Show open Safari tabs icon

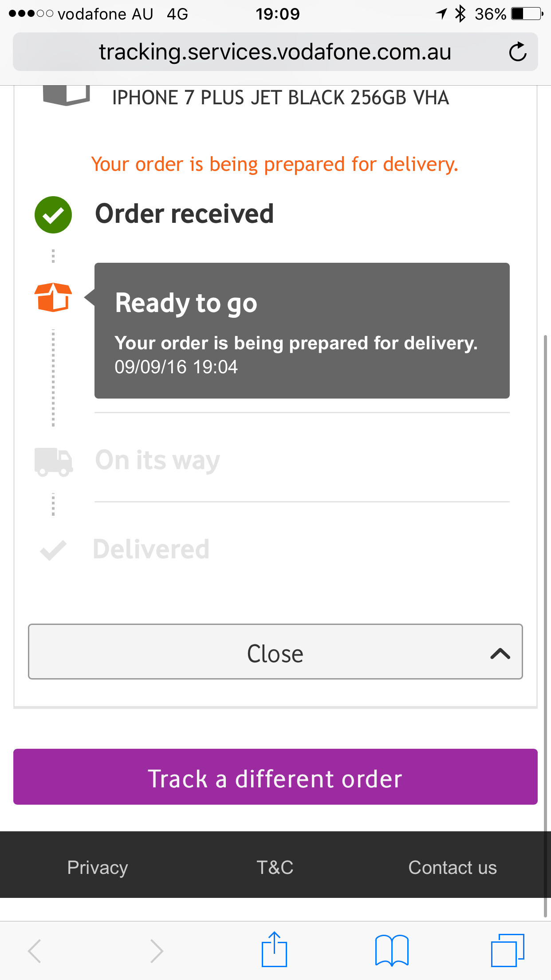(507, 950)
